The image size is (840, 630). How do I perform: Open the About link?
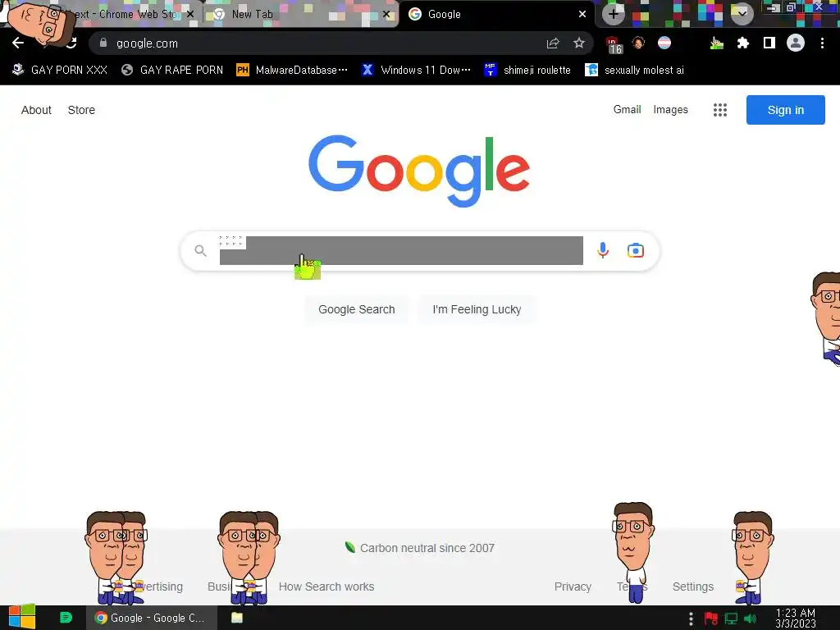coord(36,110)
